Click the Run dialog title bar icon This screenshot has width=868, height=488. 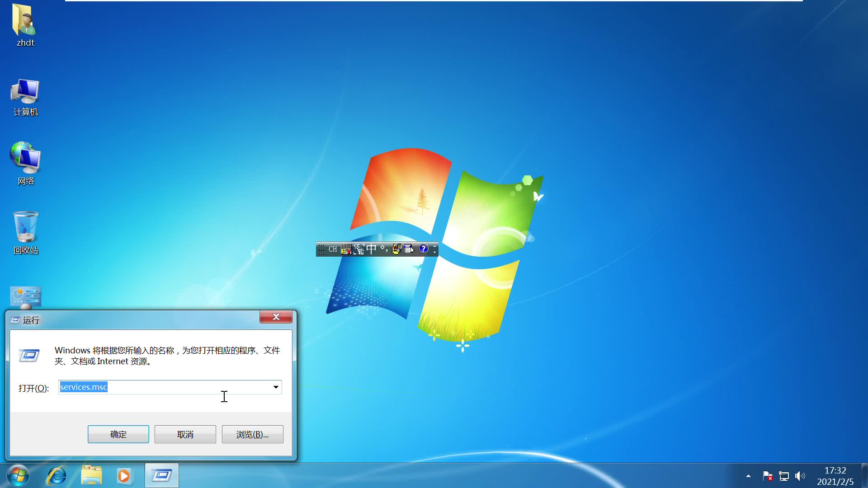[15, 320]
